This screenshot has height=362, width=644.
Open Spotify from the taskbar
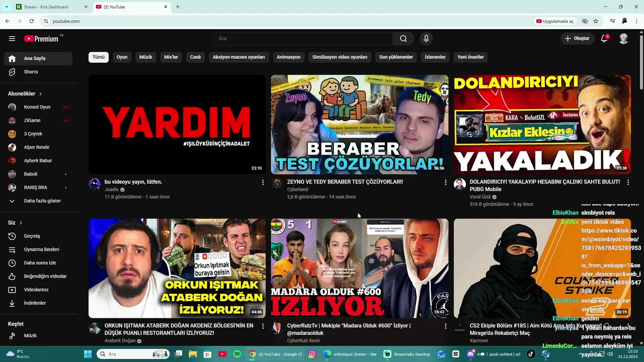coord(237,354)
